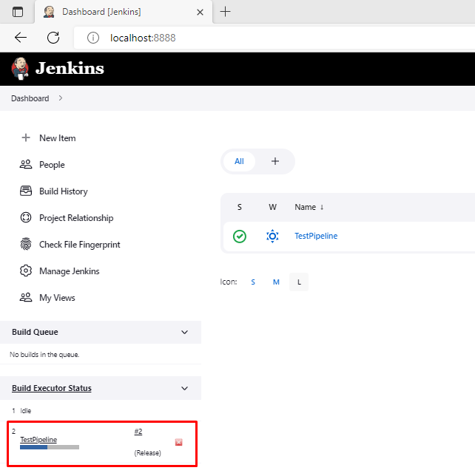Click the sunny weather icon for TestPipeline

pos(272,236)
